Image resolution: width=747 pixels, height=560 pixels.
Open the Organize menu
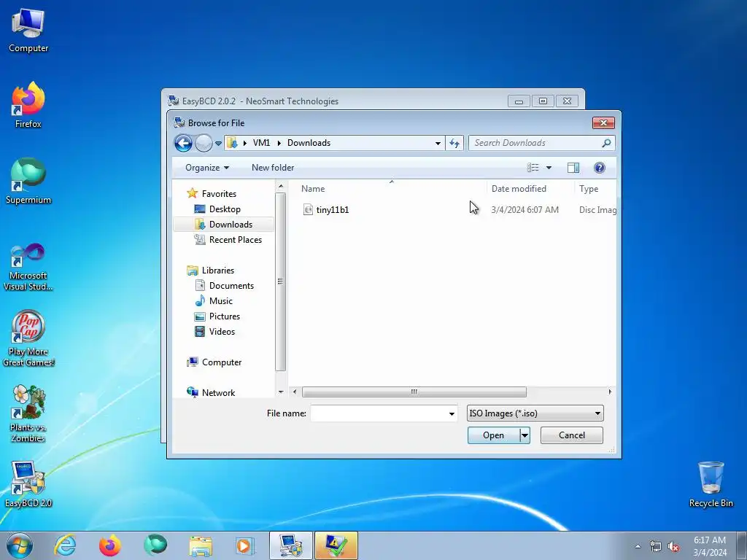(207, 168)
